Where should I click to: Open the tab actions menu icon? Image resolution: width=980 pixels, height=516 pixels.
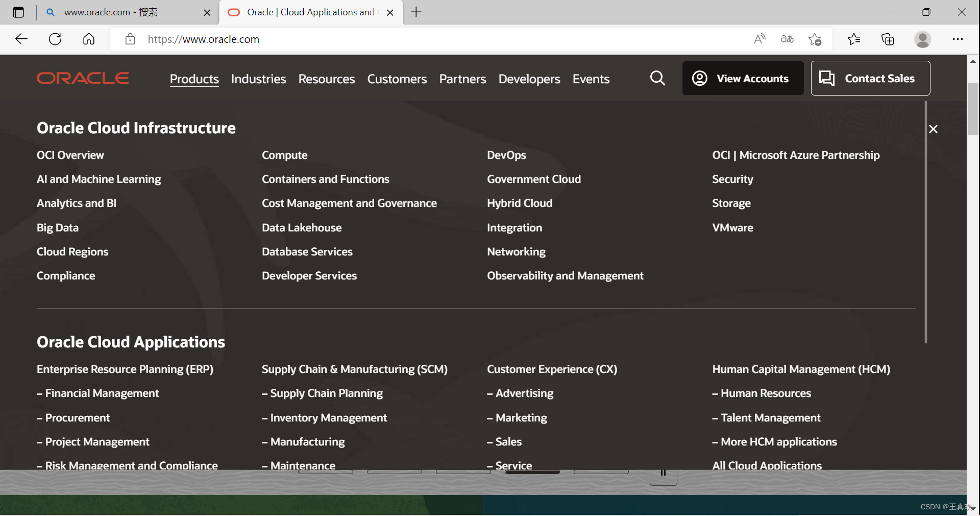(x=18, y=12)
